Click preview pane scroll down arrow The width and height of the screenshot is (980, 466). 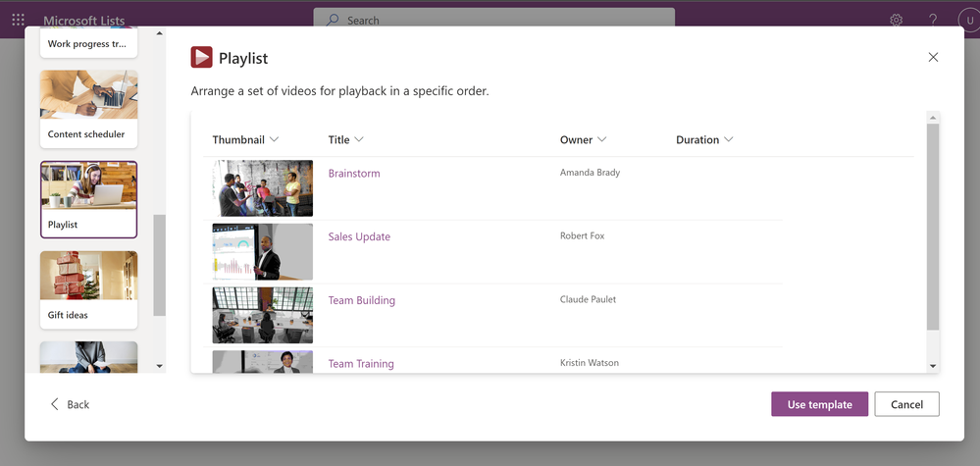pos(933,366)
